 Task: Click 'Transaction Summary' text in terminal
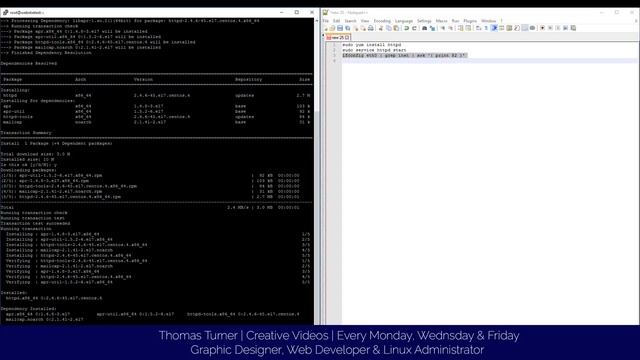coord(26,133)
